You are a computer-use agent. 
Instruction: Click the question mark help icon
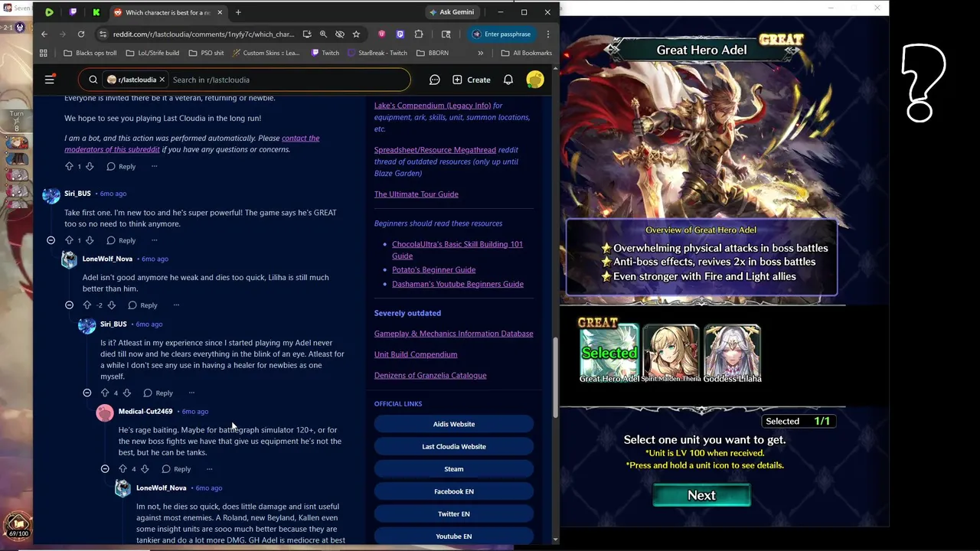coord(923,83)
